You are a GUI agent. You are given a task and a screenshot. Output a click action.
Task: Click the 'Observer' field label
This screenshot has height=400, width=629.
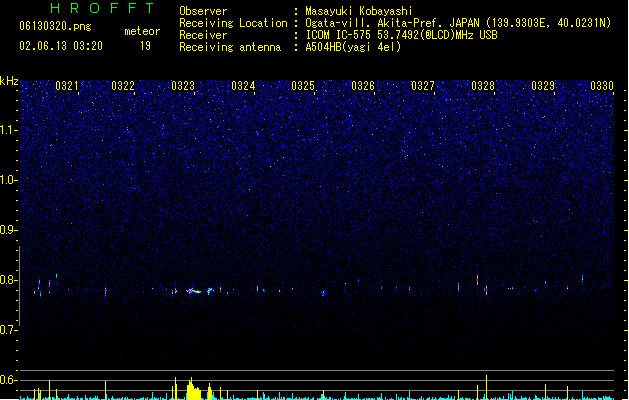[x=203, y=11]
